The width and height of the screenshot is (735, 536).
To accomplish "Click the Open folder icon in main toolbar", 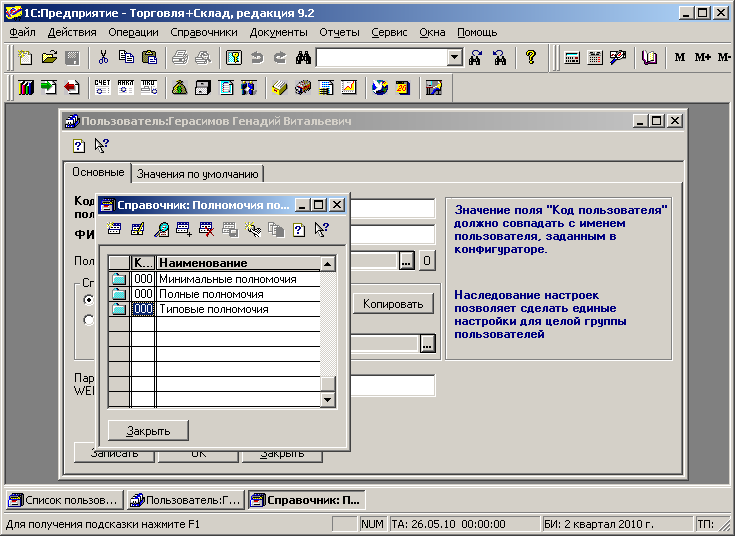I will [49, 58].
